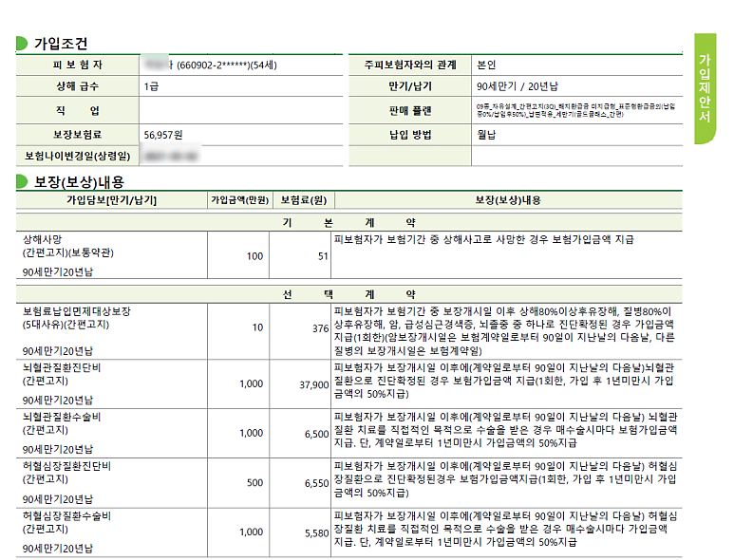Select the 상해 급수 label cell
The width and height of the screenshot is (734, 560).
pos(78,86)
